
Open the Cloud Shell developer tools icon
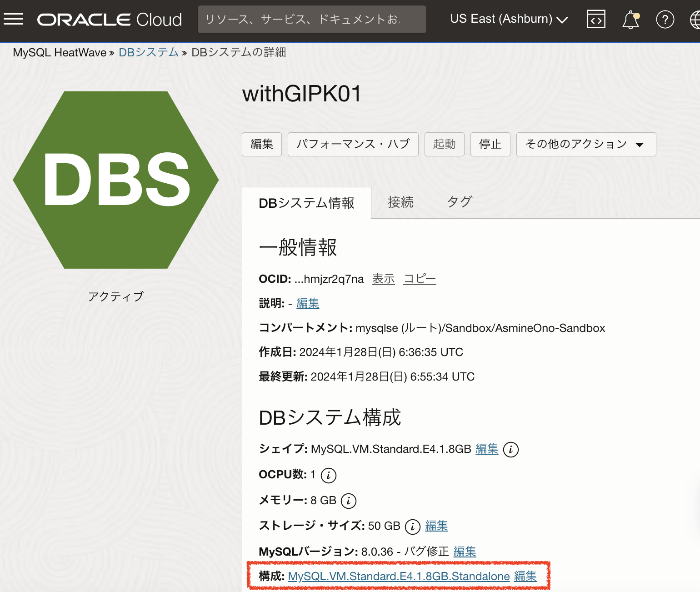click(x=596, y=20)
